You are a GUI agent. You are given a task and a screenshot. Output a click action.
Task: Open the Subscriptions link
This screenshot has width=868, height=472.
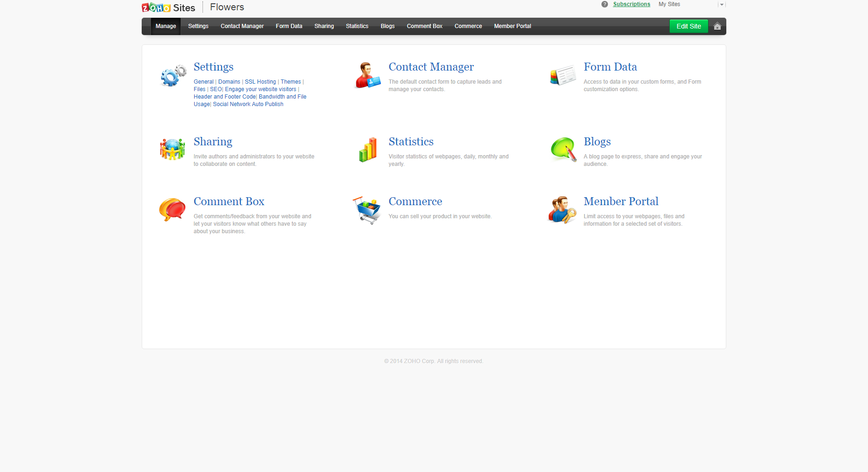pyautogui.click(x=632, y=4)
